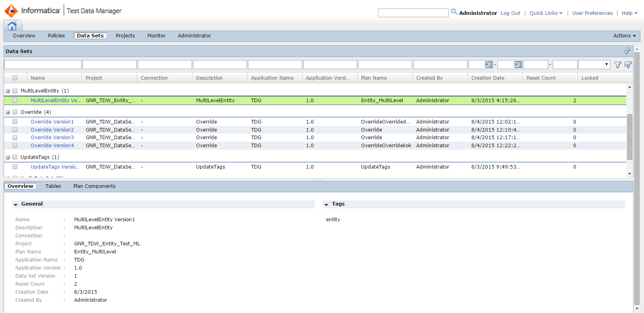The height and width of the screenshot is (313, 644).
Task: Sort by the Name column header
Action: pyautogui.click(x=37, y=78)
